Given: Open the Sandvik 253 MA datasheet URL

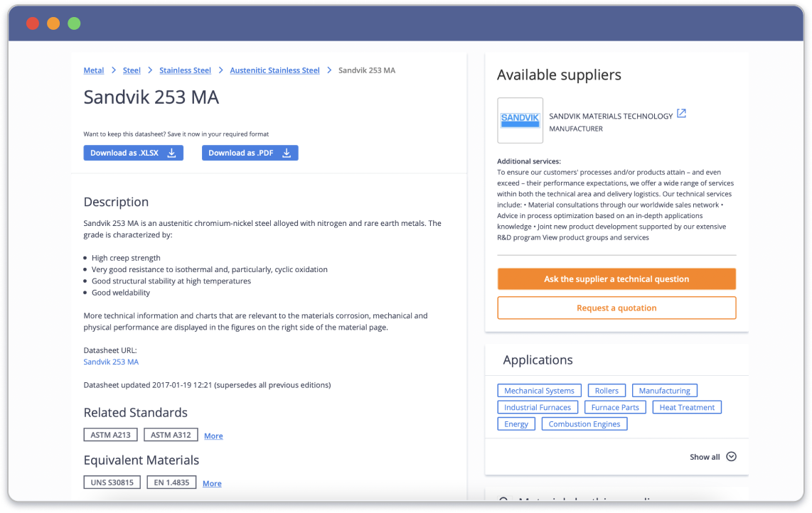Looking at the screenshot, I should 111,362.
